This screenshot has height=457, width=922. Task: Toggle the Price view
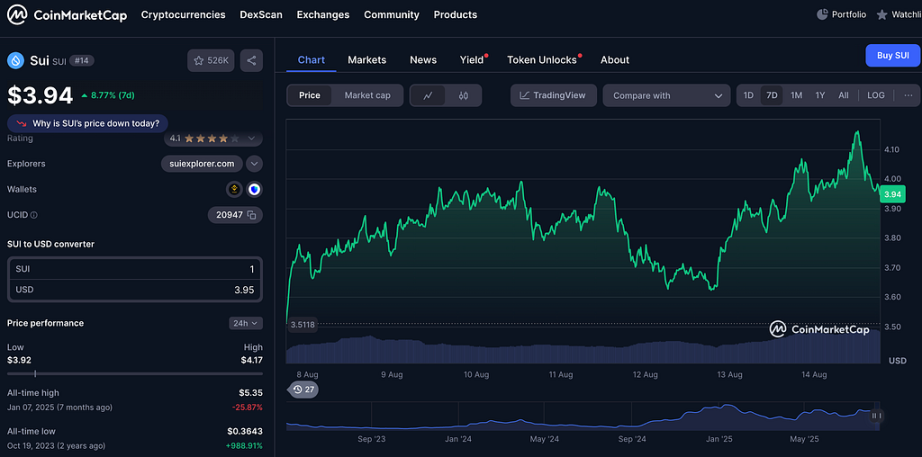309,95
